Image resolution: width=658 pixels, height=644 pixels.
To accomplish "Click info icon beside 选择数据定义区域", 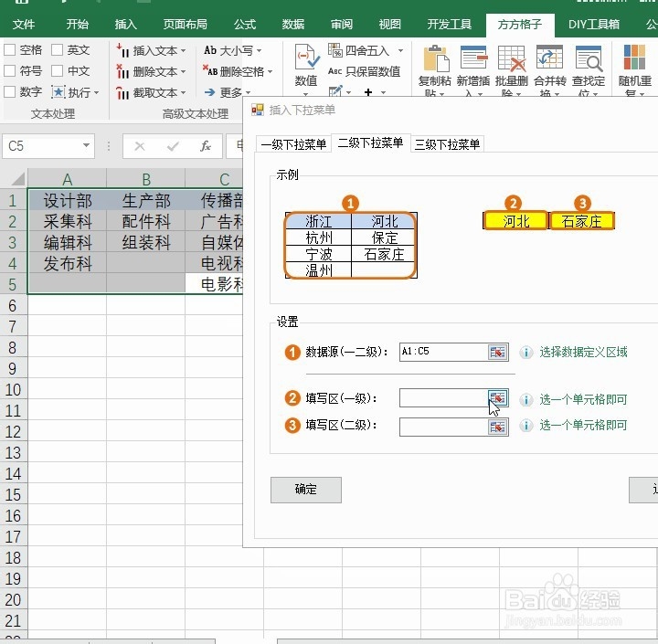I will pos(525,353).
